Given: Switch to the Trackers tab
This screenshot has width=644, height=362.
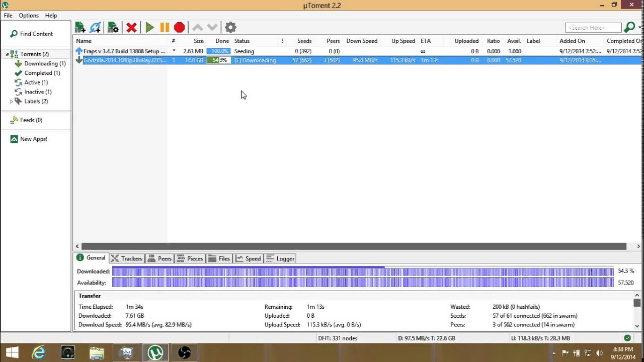Looking at the screenshot, I should [127, 258].
